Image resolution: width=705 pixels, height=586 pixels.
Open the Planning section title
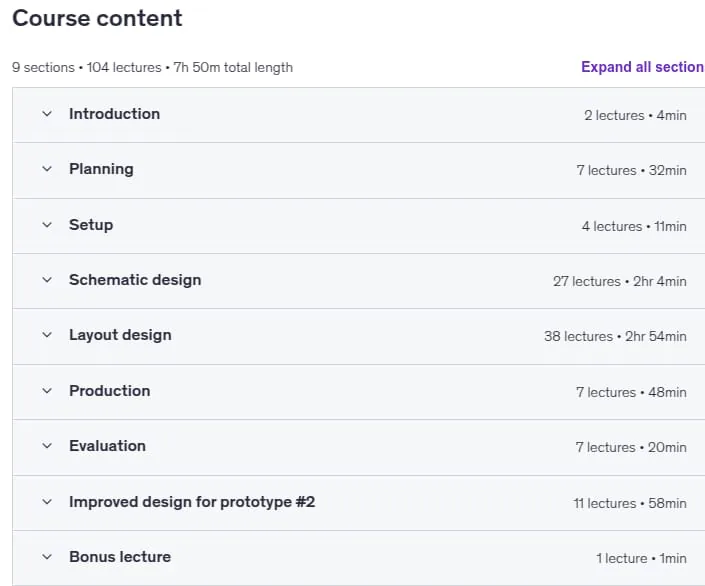[x=101, y=169]
